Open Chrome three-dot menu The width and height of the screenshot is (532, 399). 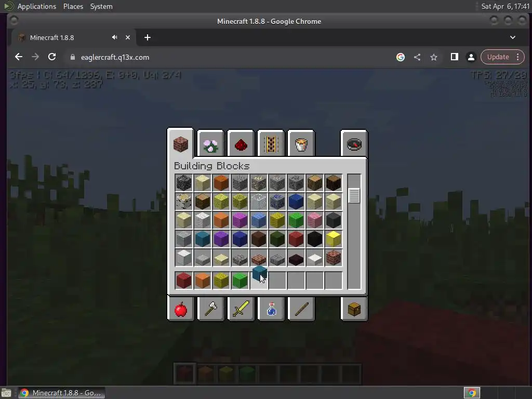coord(518,57)
